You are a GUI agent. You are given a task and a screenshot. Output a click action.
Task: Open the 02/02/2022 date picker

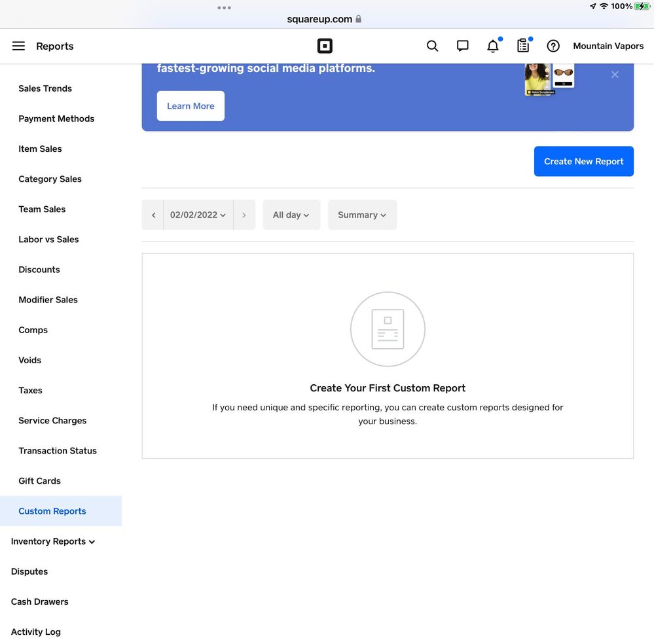198,215
